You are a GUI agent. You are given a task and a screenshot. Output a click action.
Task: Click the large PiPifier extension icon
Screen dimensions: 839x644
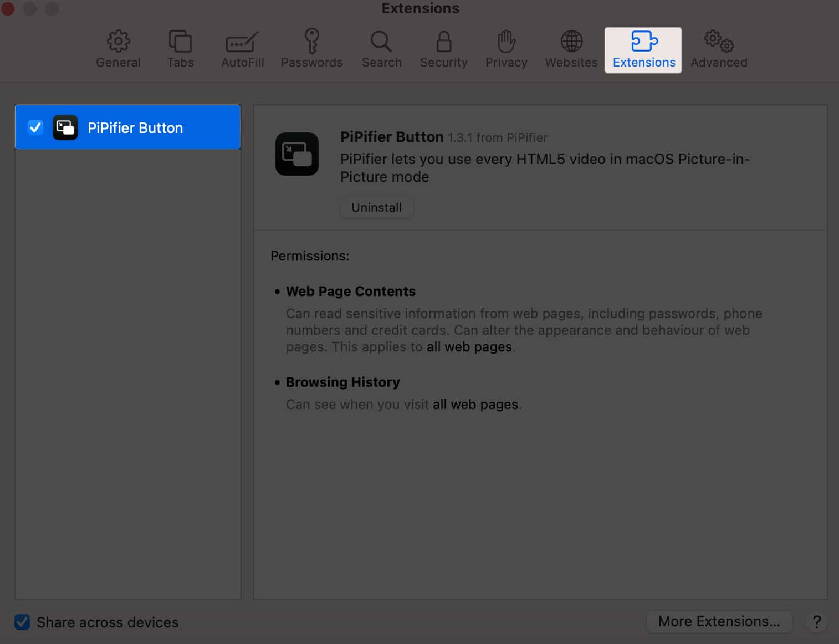point(297,154)
